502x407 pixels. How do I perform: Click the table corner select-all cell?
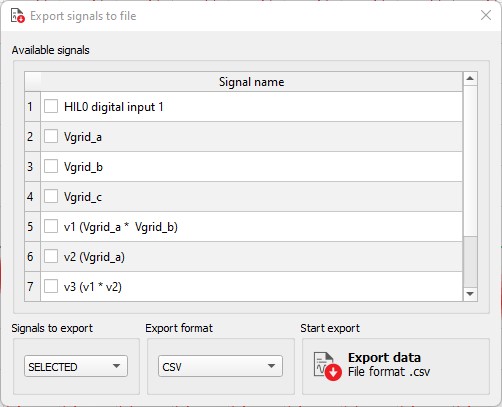(x=33, y=82)
